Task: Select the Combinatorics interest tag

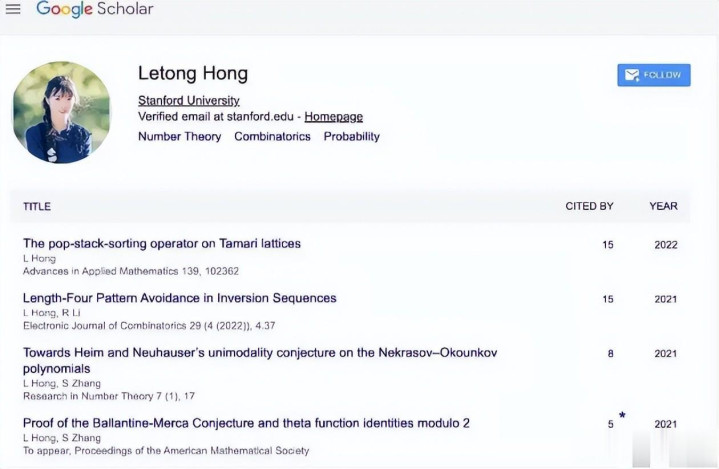Action: (272, 136)
